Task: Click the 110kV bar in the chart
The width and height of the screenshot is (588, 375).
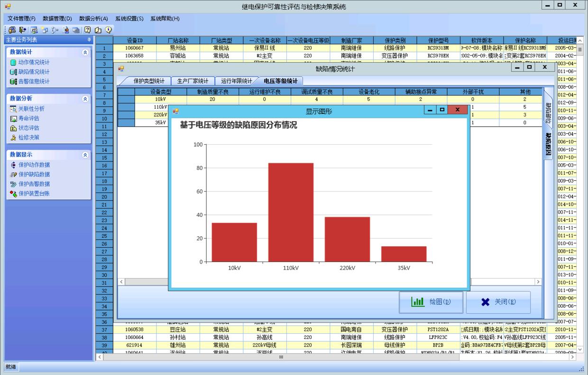Action: coord(291,212)
